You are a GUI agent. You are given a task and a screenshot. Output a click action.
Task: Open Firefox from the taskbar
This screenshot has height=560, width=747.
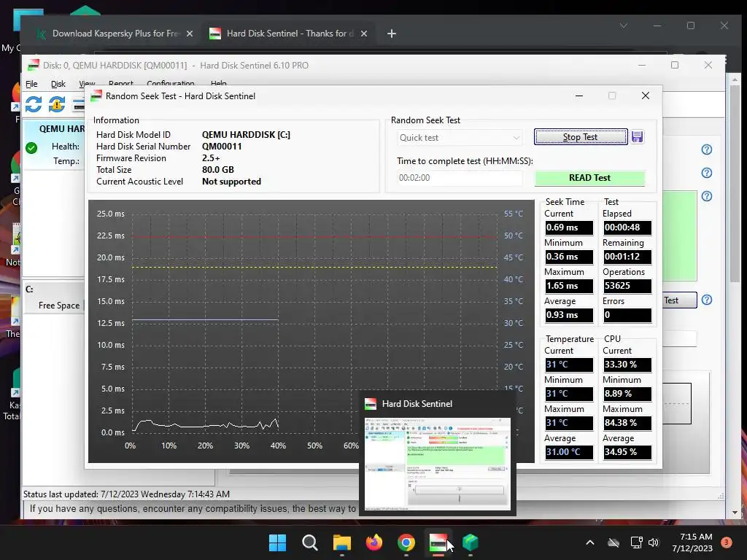pos(374,542)
